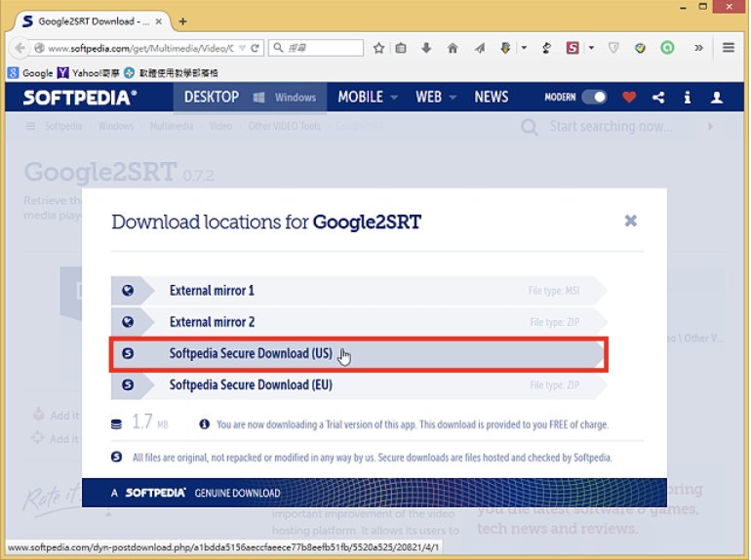Image resolution: width=751 pixels, height=560 pixels.
Task: Open the third bookmark with the blue icon
Action: 171,73
